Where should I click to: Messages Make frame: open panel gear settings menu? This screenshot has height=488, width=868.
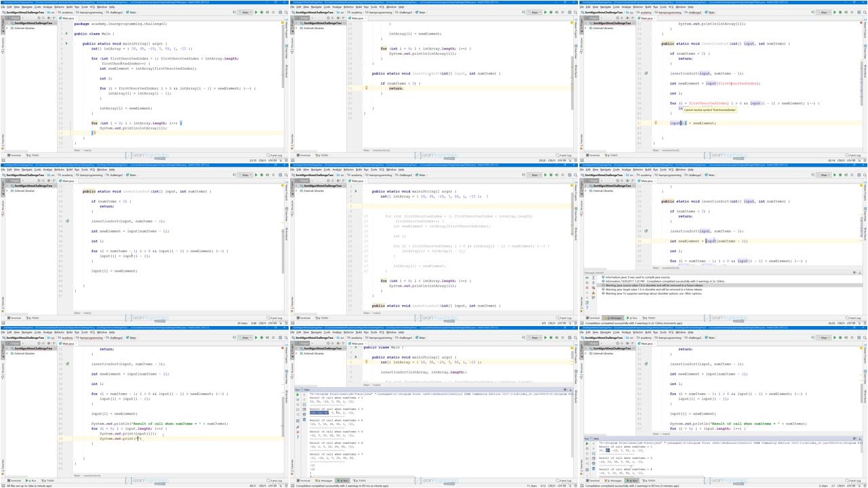[x=854, y=272]
